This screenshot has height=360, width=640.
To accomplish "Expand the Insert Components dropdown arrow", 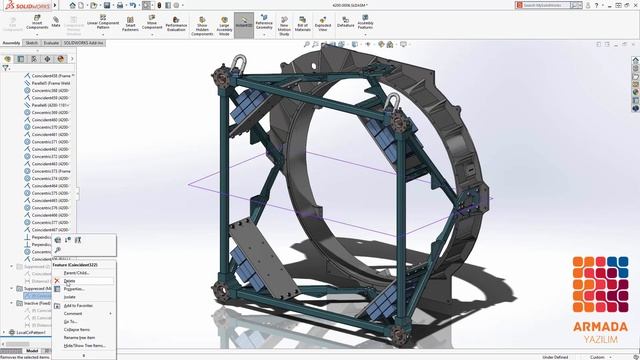I will pyautogui.click(x=37, y=35).
